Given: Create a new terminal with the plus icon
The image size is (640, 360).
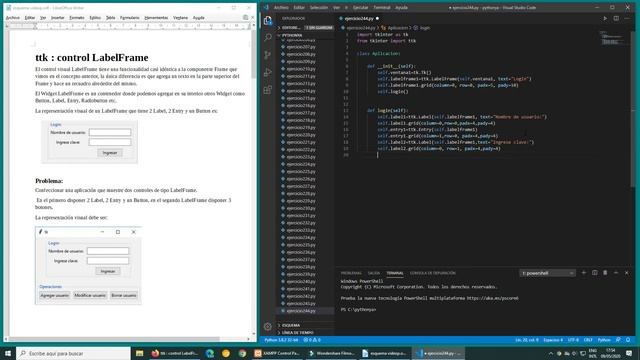Looking at the screenshot, I should click(584, 273).
